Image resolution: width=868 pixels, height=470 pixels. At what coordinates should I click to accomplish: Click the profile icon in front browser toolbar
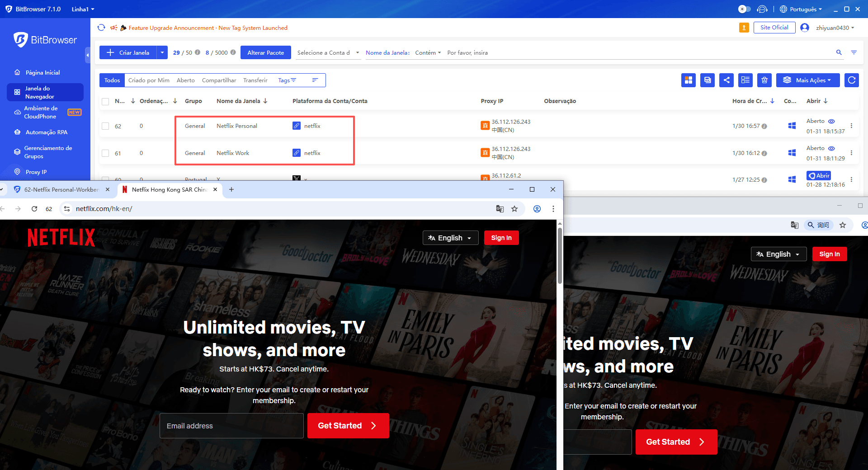tap(537, 209)
